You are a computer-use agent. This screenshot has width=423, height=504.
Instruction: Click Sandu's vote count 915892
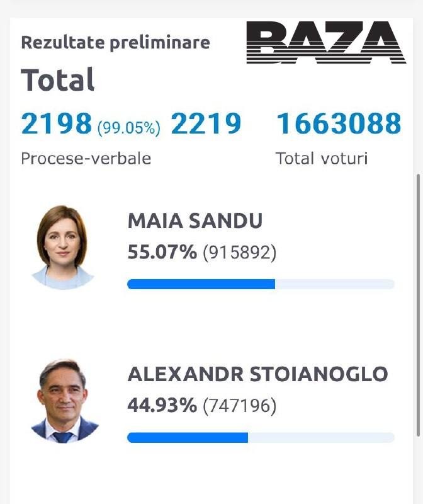pos(240,253)
